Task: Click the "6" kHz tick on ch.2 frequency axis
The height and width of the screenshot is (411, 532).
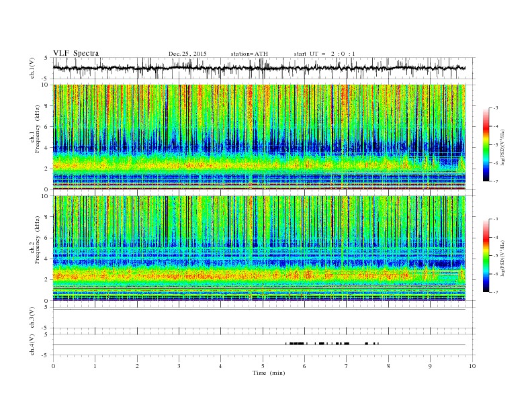Action: (47, 238)
